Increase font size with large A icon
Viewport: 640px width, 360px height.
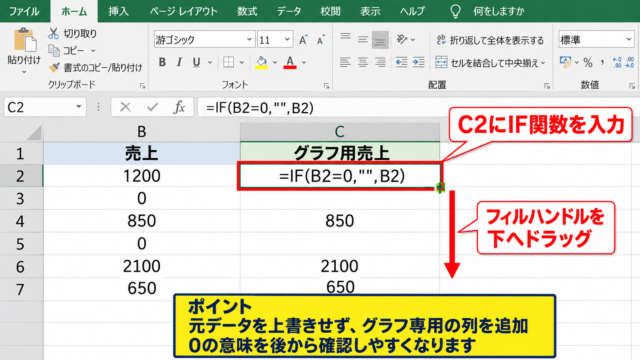(x=303, y=40)
